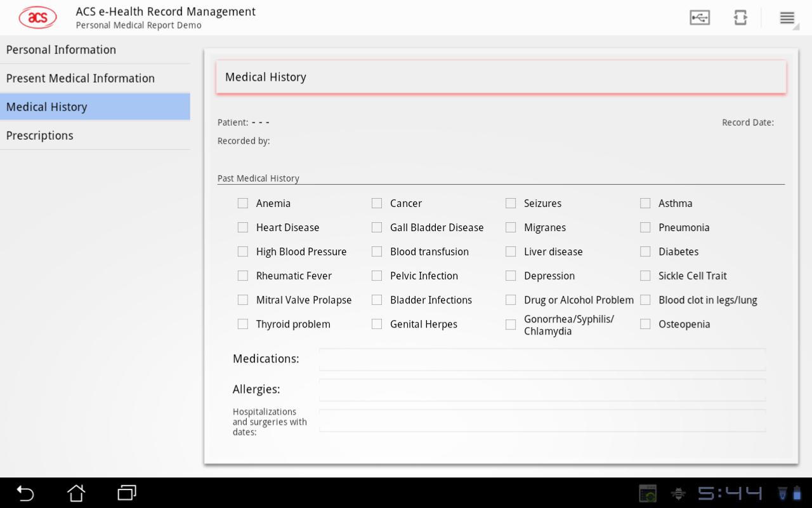Viewport: 812px width, 508px height.
Task: Tap the USB debugging bug icon
Action: coord(678,493)
